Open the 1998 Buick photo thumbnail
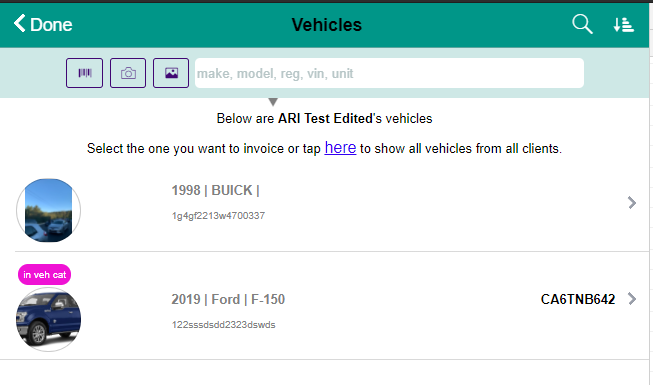Image resolution: width=653 pixels, height=385 pixels. tap(48, 210)
